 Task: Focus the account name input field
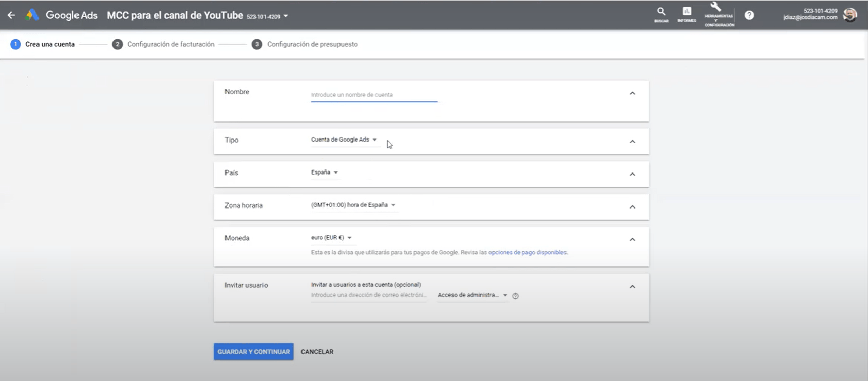pyautogui.click(x=374, y=95)
